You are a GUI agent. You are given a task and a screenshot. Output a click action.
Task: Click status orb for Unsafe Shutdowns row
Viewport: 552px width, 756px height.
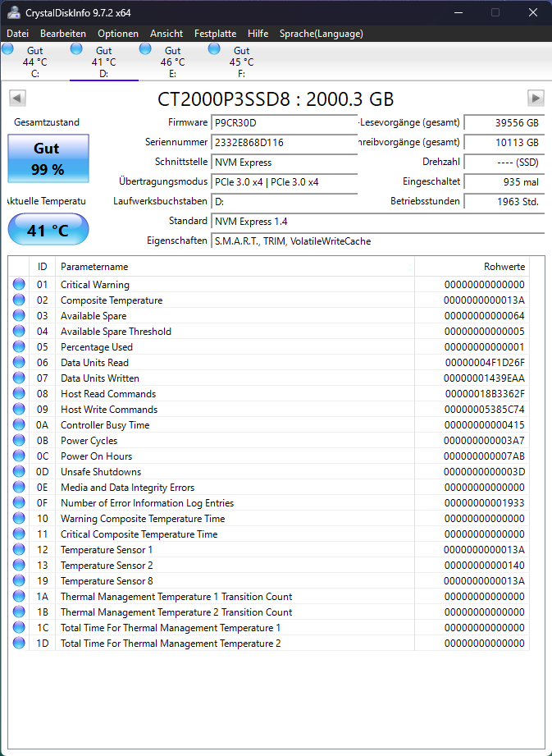tap(19, 471)
